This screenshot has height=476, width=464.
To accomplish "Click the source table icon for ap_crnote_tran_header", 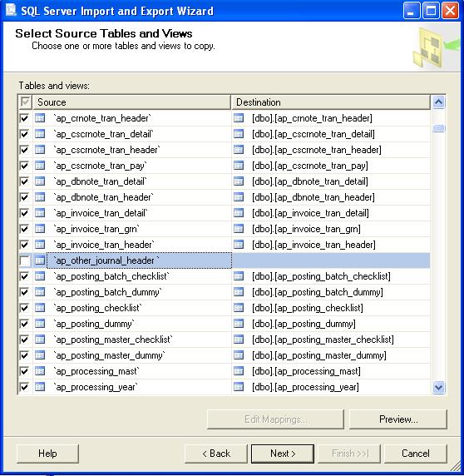I will pos(40,118).
